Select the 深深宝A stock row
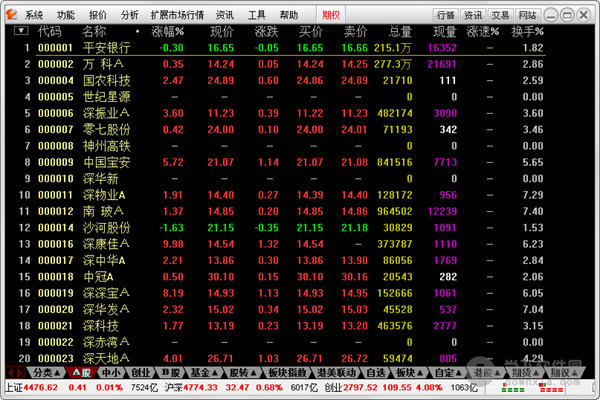Image resolution: width=600 pixels, height=400 pixels. (x=283, y=293)
